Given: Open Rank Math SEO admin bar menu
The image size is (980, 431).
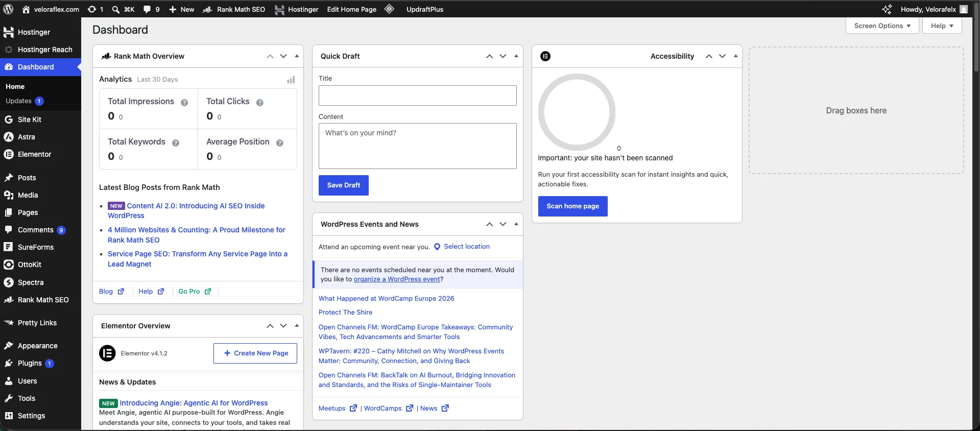Looking at the screenshot, I should 234,9.
